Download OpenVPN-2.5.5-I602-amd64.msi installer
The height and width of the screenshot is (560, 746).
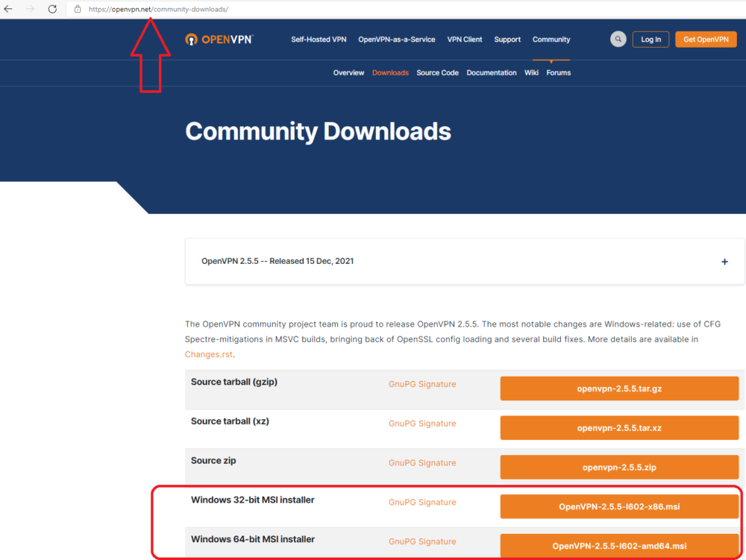coord(619,546)
